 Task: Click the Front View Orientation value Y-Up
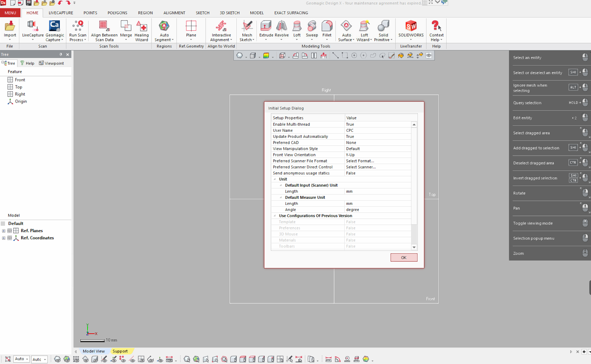(378, 155)
